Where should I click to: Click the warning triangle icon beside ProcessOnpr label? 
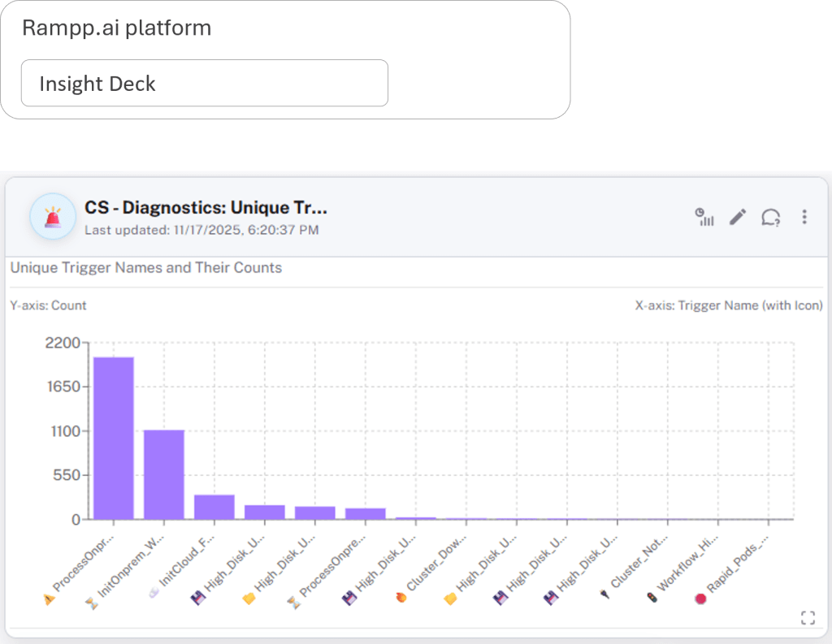48,599
